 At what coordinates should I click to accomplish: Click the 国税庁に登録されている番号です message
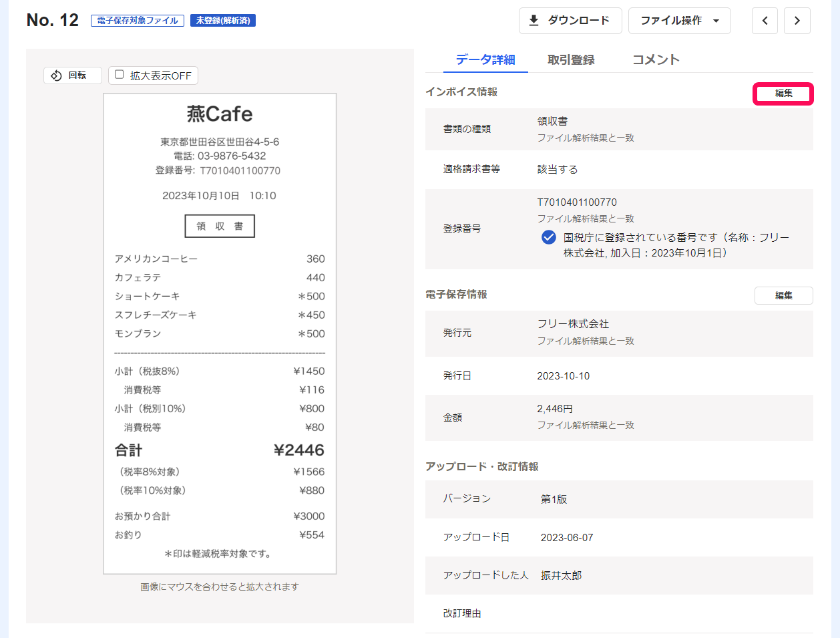(676, 245)
